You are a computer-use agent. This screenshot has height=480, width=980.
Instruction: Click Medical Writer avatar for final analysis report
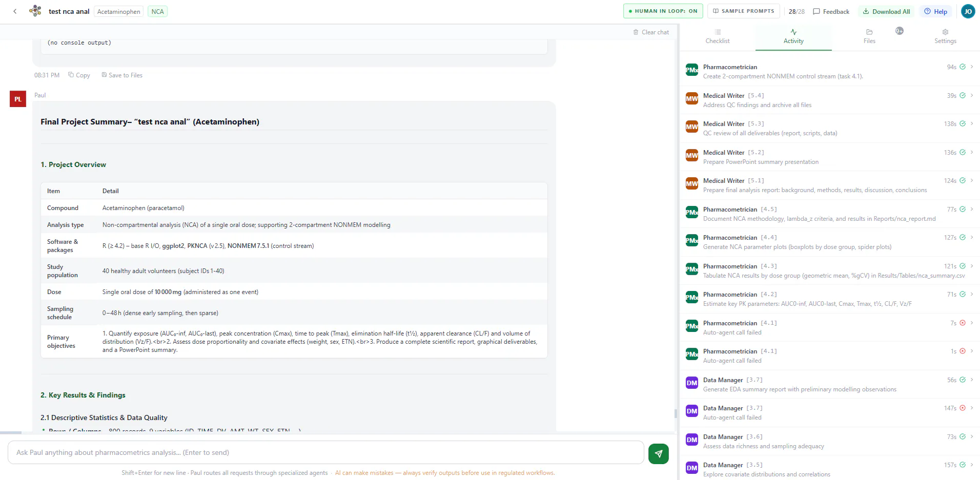click(x=692, y=183)
